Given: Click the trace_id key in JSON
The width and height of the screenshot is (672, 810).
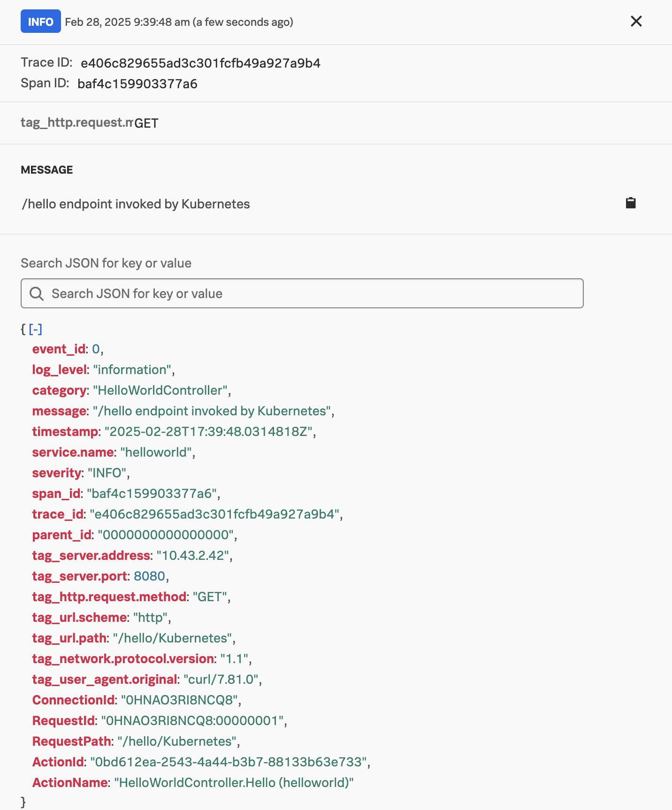Looking at the screenshot, I should click(57, 514).
